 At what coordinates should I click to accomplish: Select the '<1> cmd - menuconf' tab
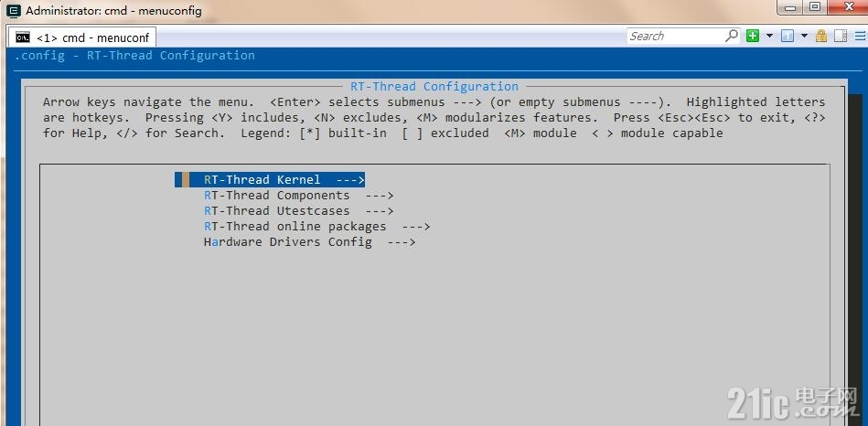pos(82,37)
